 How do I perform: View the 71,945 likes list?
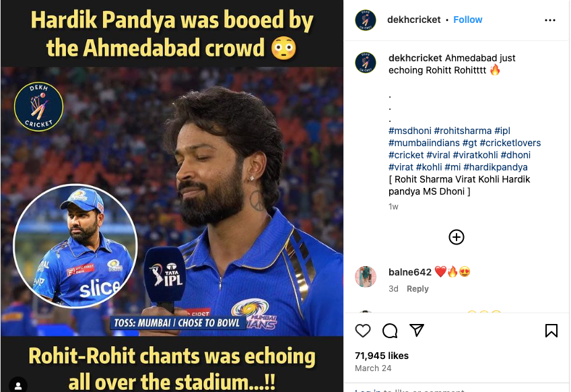[382, 355]
